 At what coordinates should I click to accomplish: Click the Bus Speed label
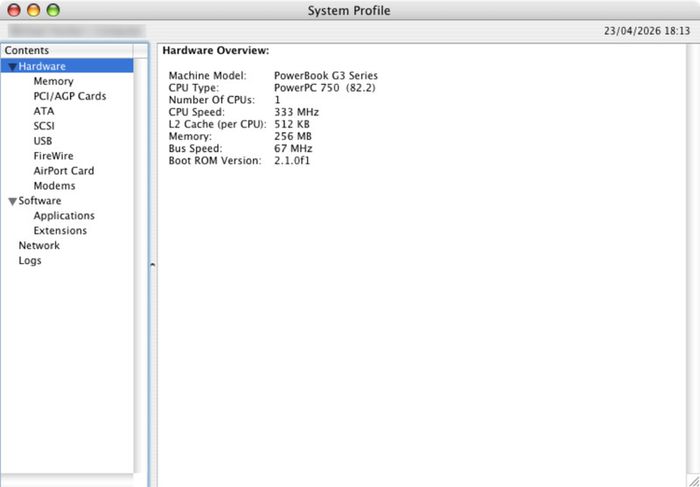pos(196,148)
